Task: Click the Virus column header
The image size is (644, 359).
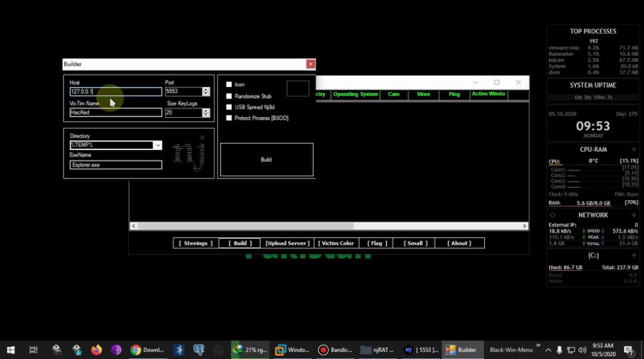Action: [424, 95]
